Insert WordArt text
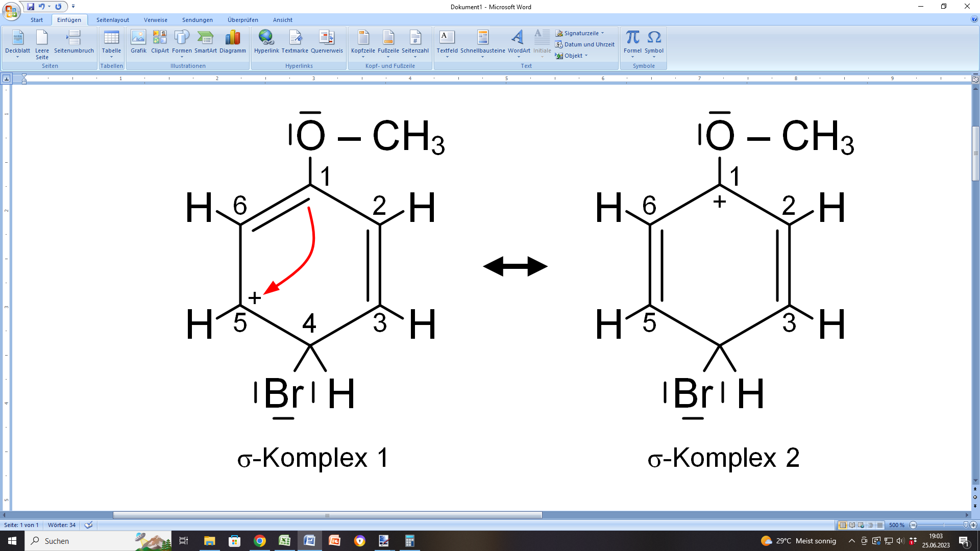This screenshot has width=980, height=551. [x=519, y=44]
